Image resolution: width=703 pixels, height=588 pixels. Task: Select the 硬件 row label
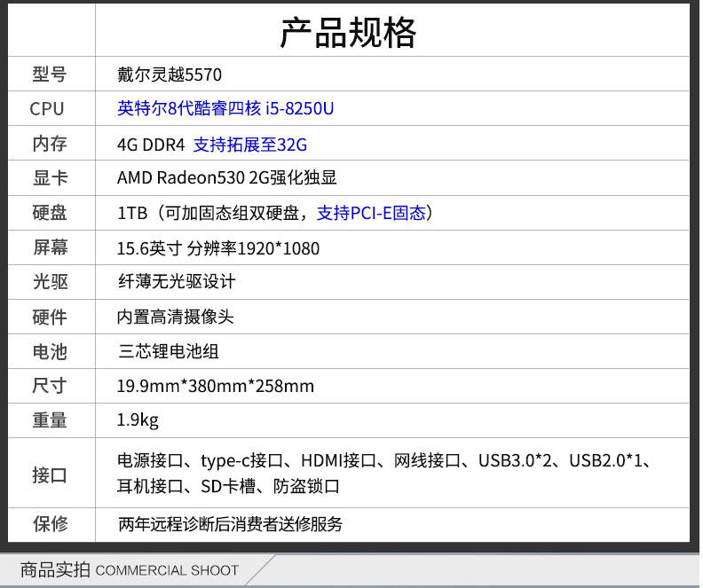(x=50, y=317)
